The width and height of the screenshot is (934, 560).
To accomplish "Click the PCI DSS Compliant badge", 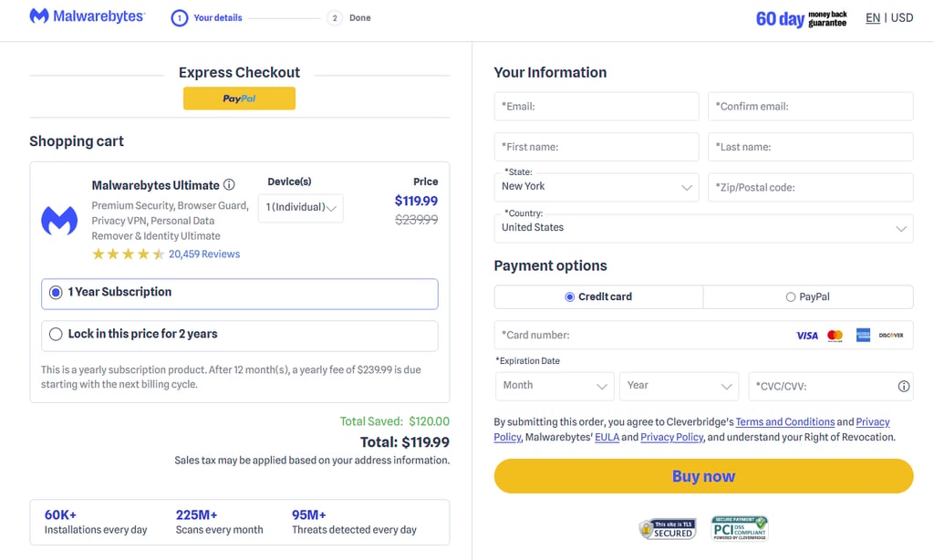I will (739, 528).
